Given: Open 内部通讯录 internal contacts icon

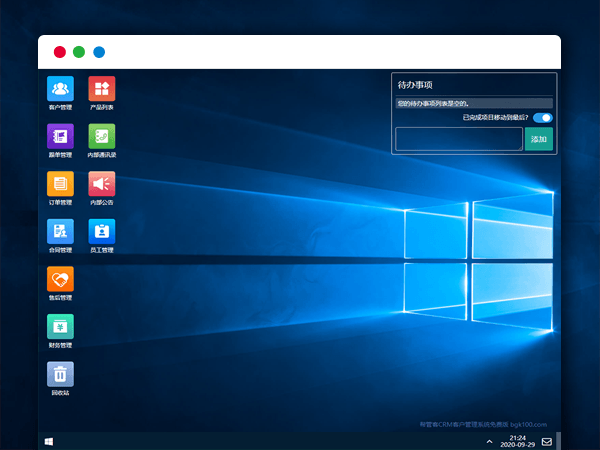Looking at the screenshot, I should click(102, 136).
